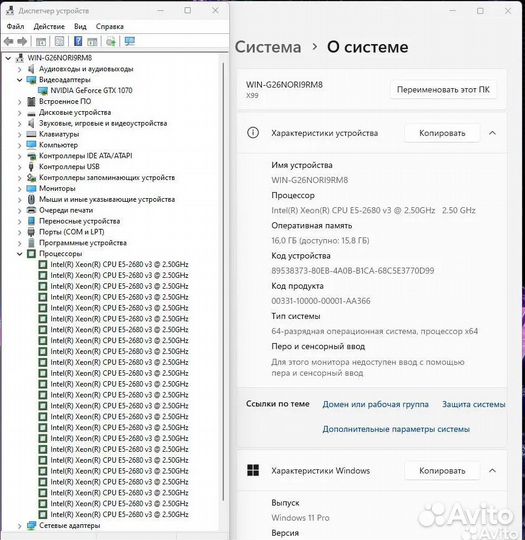Select the NVIDIA GeForce GTX 1070 adapter icon
Screen dimensions: 525x540
43,91
